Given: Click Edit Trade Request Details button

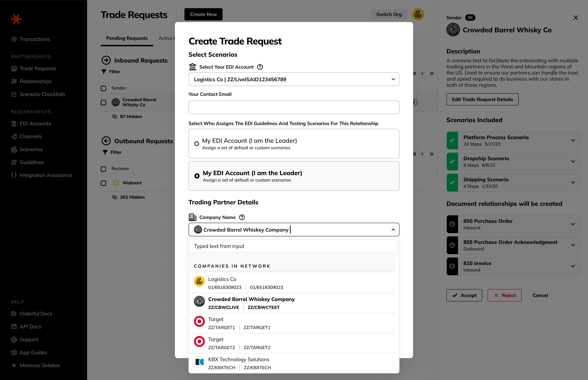Looking at the screenshot, I should (482, 100).
